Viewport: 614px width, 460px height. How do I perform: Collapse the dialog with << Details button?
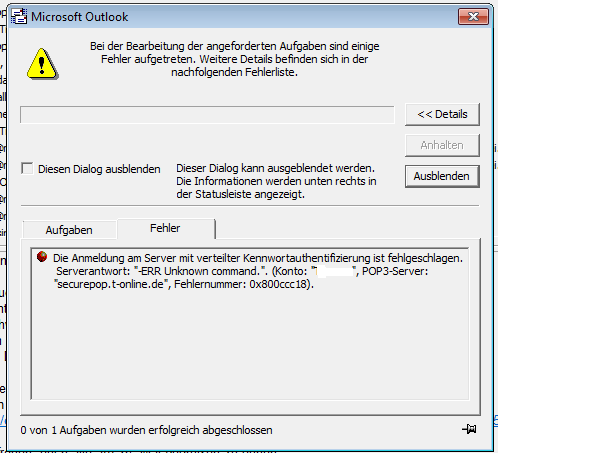[x=442, y=114]
